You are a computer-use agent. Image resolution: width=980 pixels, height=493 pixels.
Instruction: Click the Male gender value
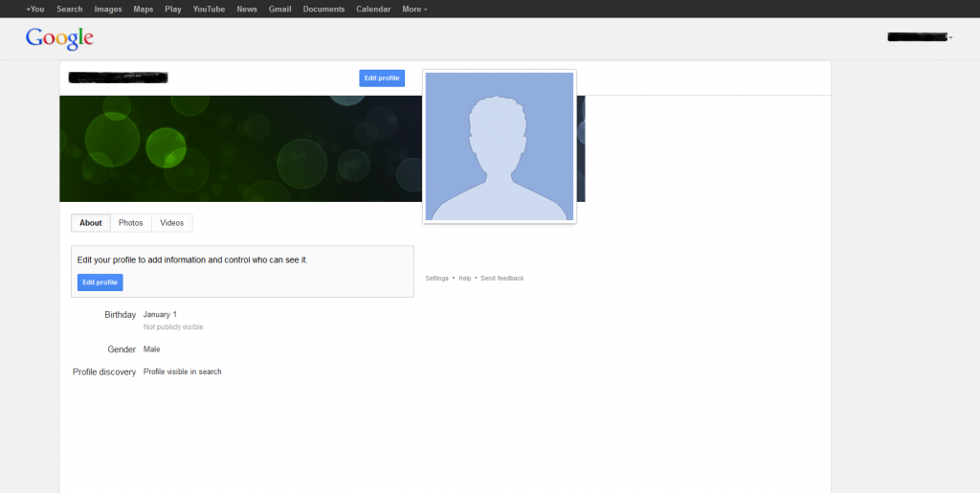point(152,349)
